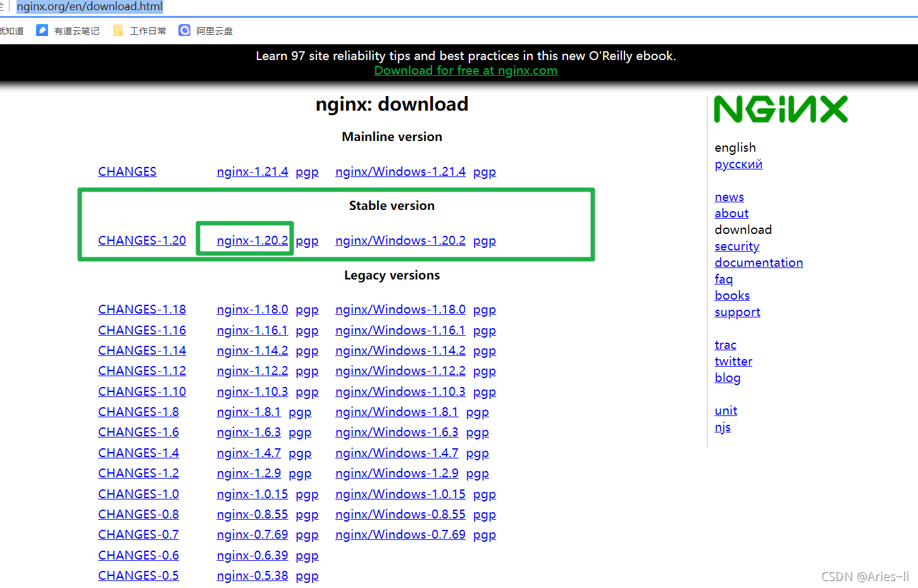Open the twitter link
Viewport: 918px width, 588px height.
[733, 361]
